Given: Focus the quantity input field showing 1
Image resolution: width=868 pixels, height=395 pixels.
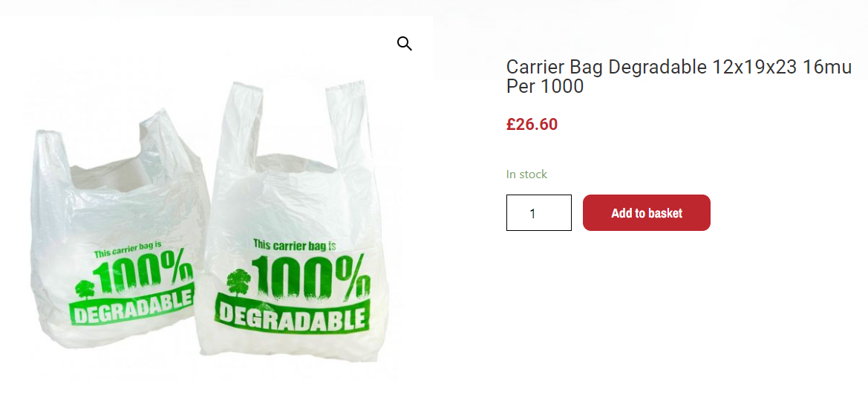Looking at the screenshot, I should [x=538, y=213].
